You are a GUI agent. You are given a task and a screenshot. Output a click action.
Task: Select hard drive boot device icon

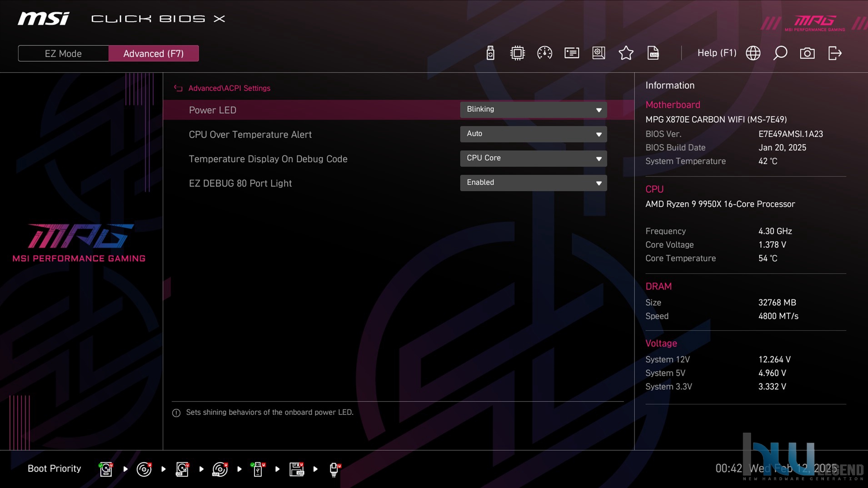point(106,469)
